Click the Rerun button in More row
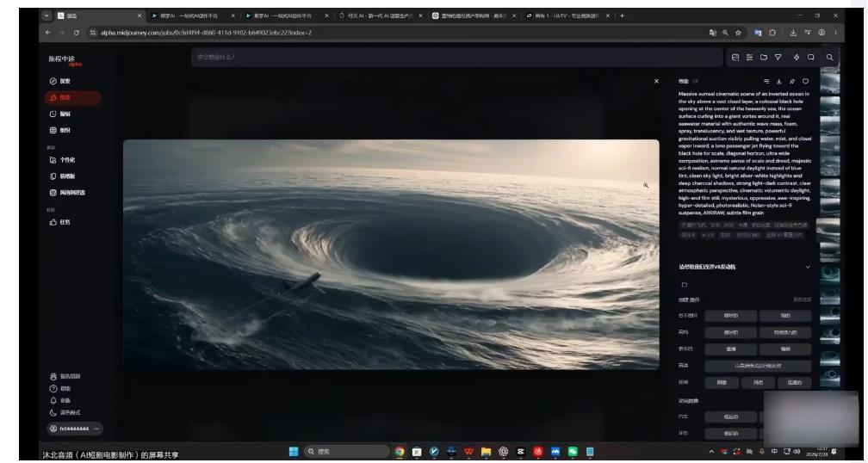This screenshot has width=868, height=463. click(x=731, y=349)
